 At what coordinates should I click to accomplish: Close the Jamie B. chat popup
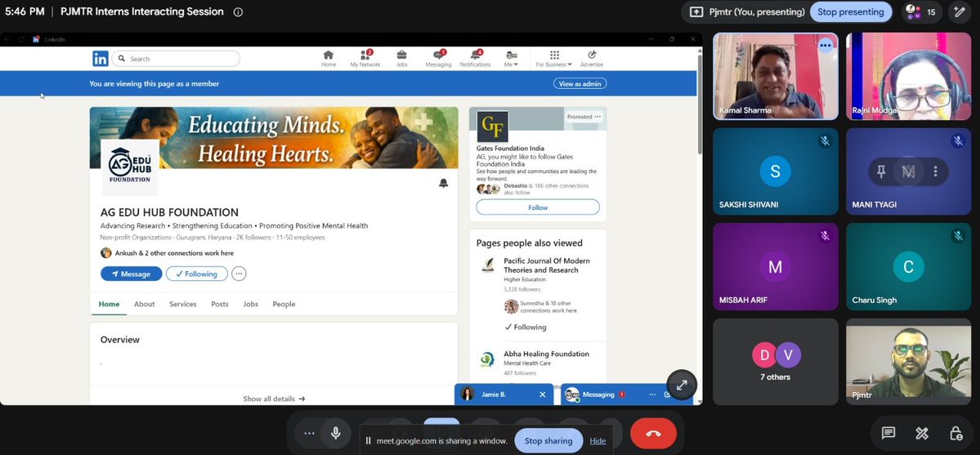(x=543, y=395)
